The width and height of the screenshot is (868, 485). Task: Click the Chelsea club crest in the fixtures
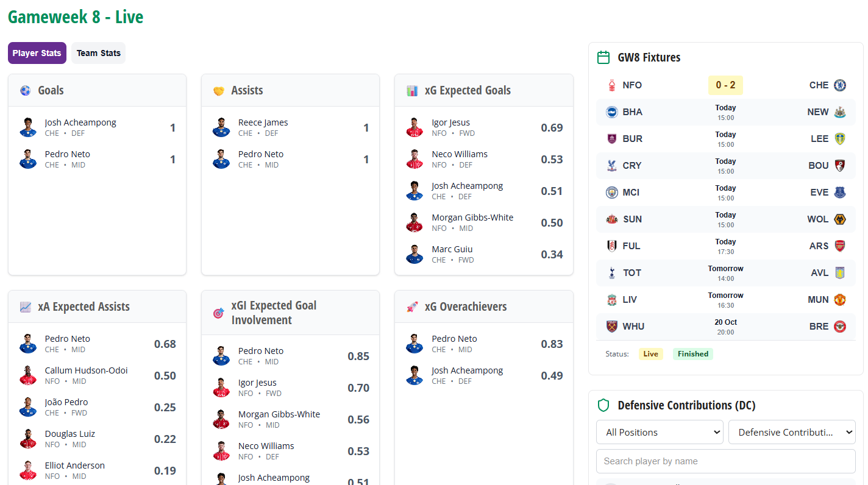840,85
